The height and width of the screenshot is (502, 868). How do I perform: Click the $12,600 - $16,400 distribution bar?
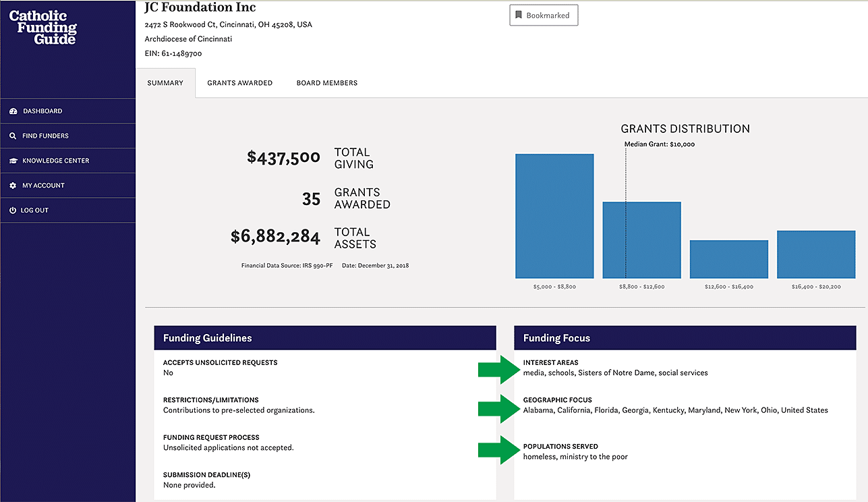(729, 259)
